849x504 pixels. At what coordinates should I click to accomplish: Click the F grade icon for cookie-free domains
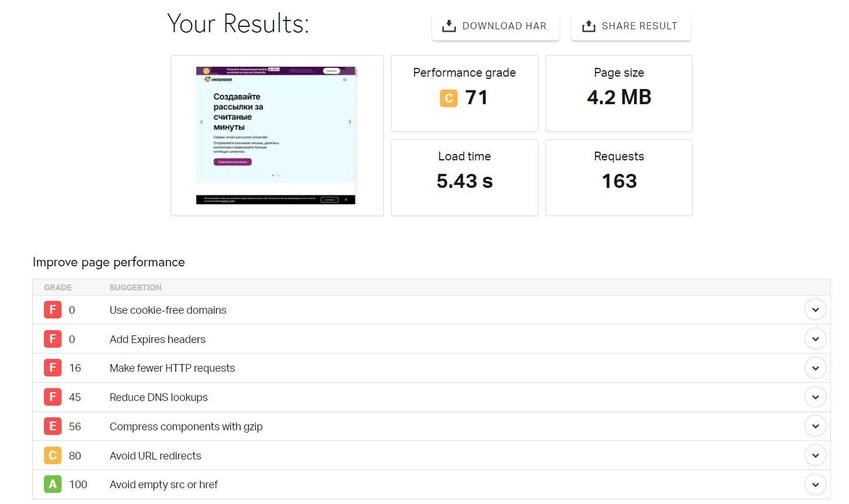coord(53,310)
